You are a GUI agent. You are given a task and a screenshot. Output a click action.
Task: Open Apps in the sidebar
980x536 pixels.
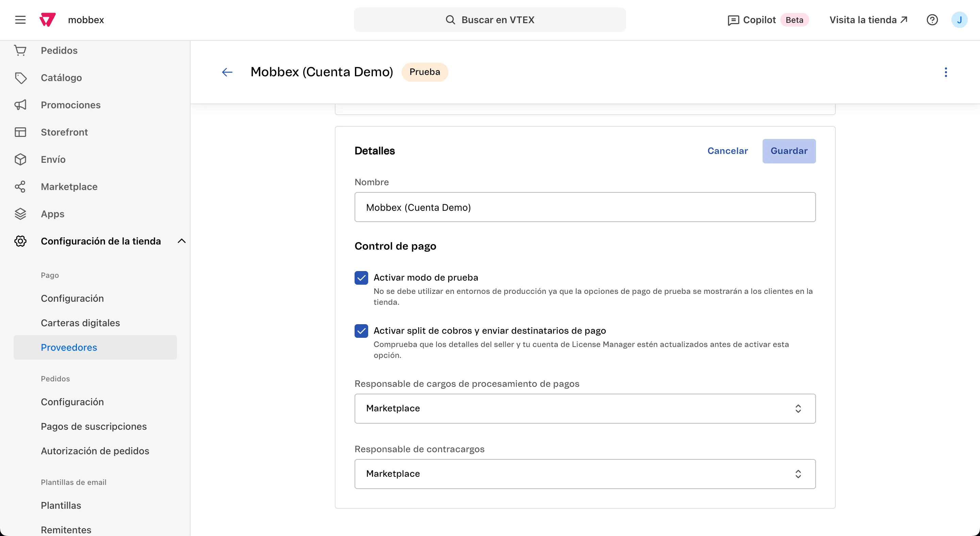pyautogui.click(x=52, y=214)
